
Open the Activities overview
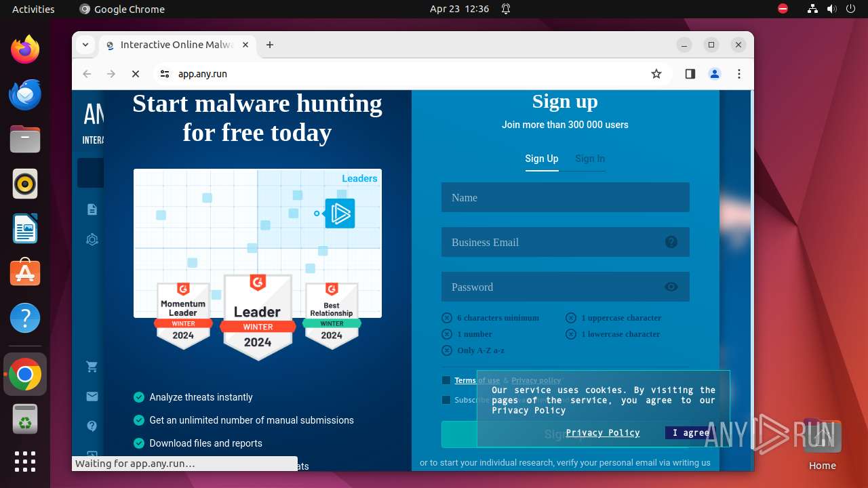33,9
